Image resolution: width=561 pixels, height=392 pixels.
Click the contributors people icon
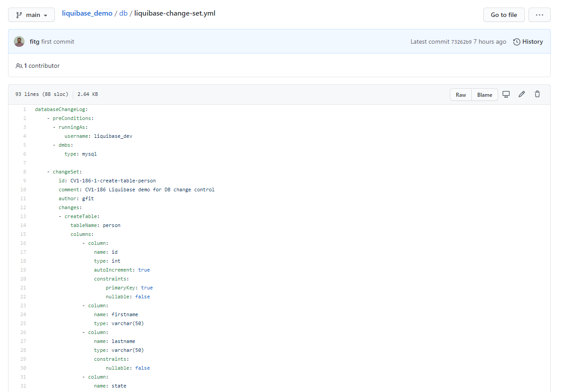19,66
